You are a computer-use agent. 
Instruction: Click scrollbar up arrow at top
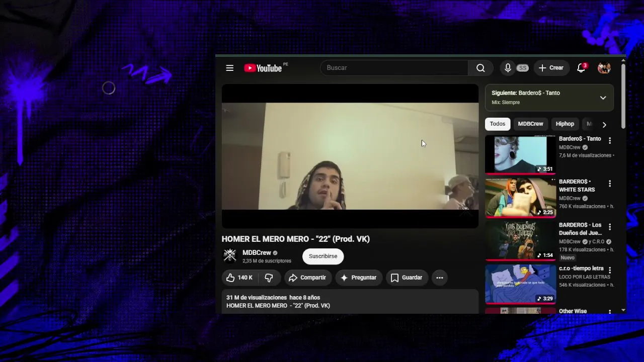(x=623, y=60)
